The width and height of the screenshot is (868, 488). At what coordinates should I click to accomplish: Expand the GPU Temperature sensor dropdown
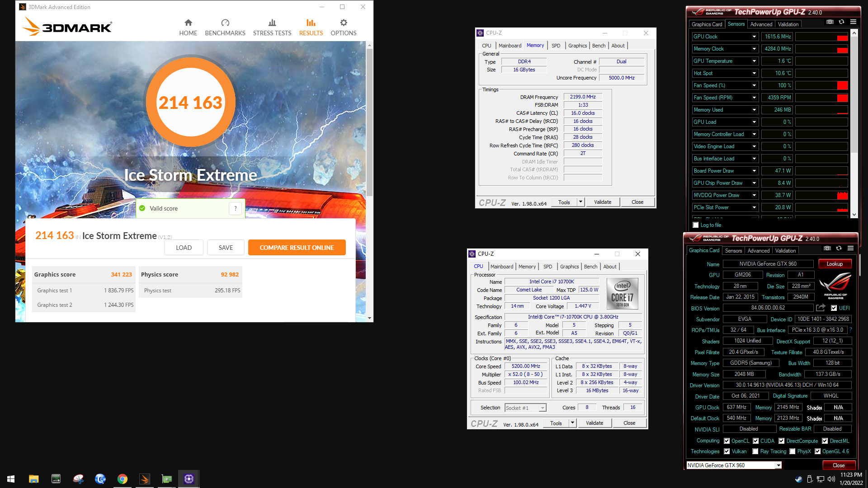click(x=754, y=61)
